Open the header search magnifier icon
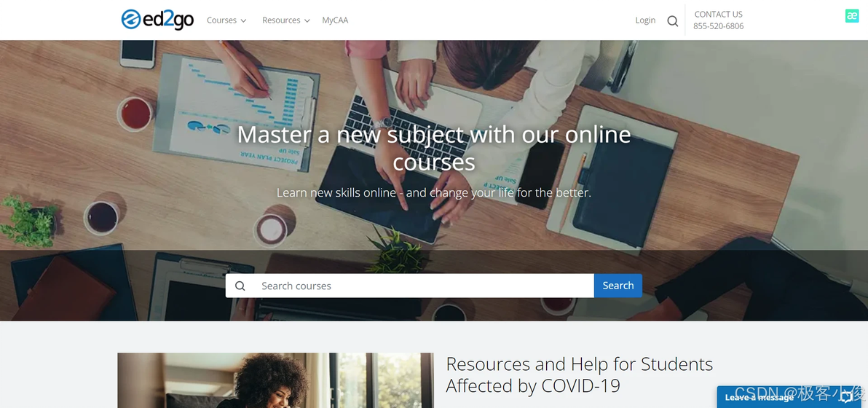Viewport: 868px width, 408px height. tap(673, 21)
